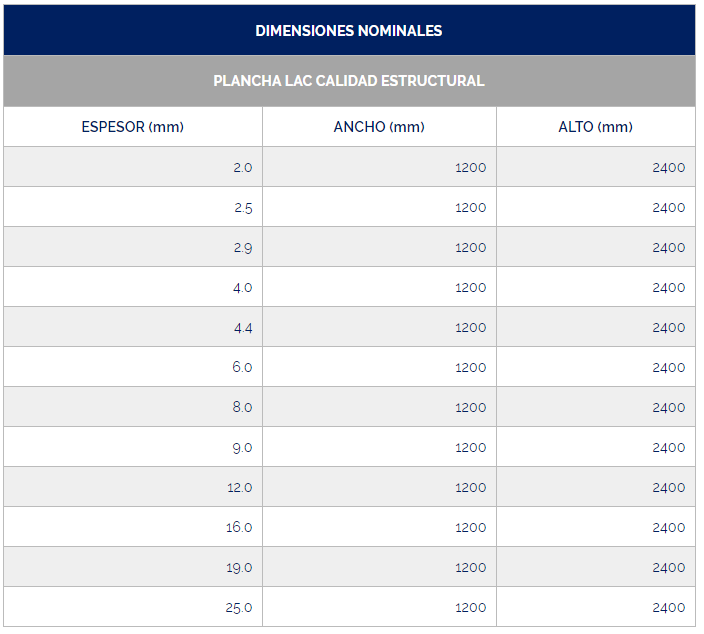Image resolution: width=704 pixels, height=634 pixels.
Task: Click the 25.0 espesor value
Action: point(239,607)
